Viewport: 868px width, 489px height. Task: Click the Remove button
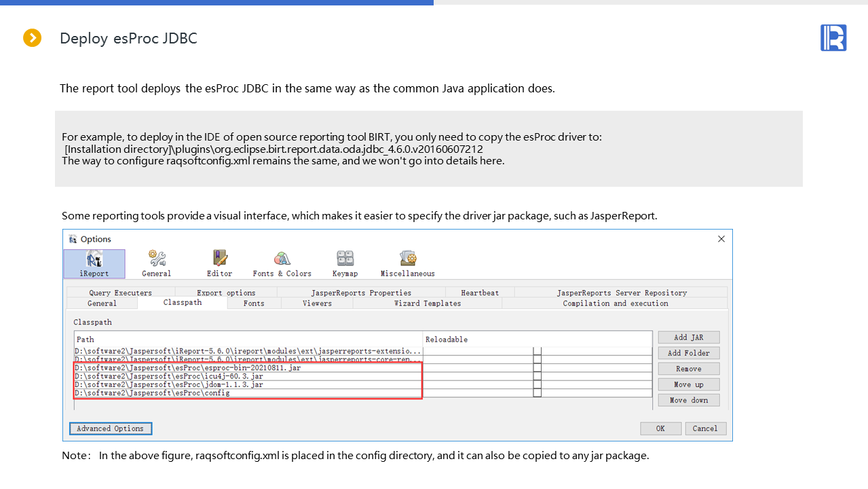coord(689,369)
